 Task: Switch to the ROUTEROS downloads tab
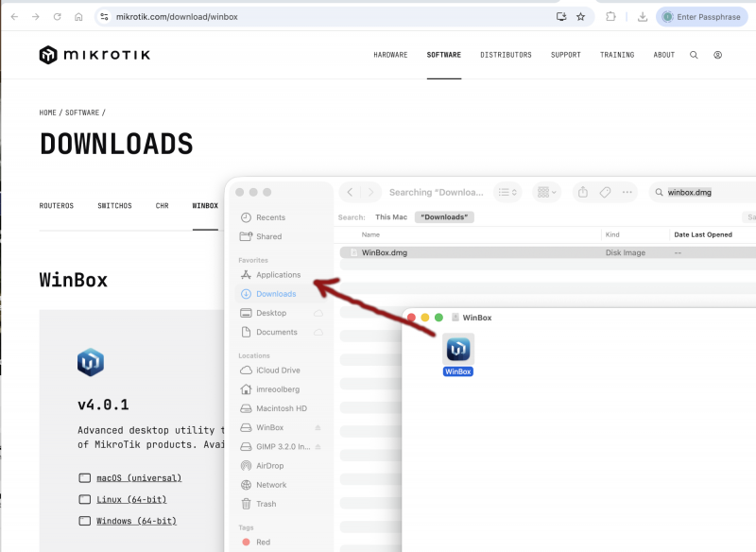coord(57,206)
